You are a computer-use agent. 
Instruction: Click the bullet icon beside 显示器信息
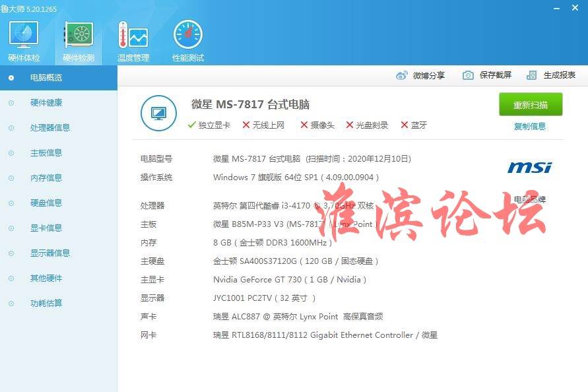click(x=11, y=253)
